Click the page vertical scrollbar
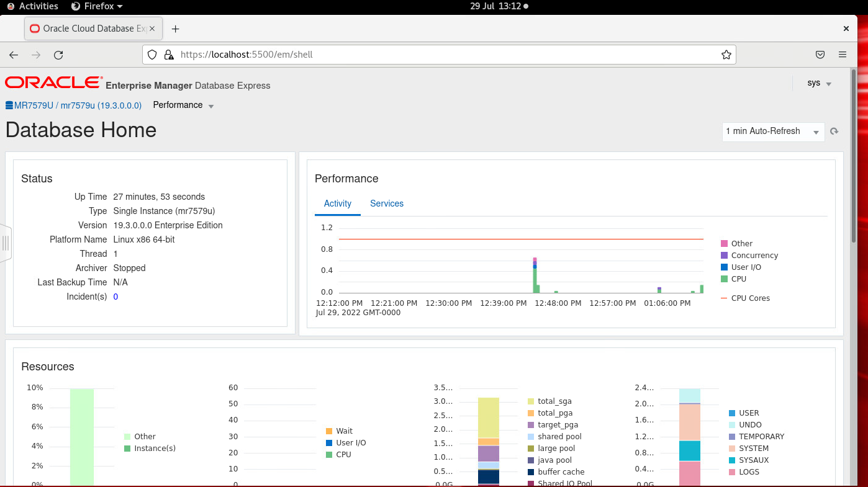 tap(854, 155)
